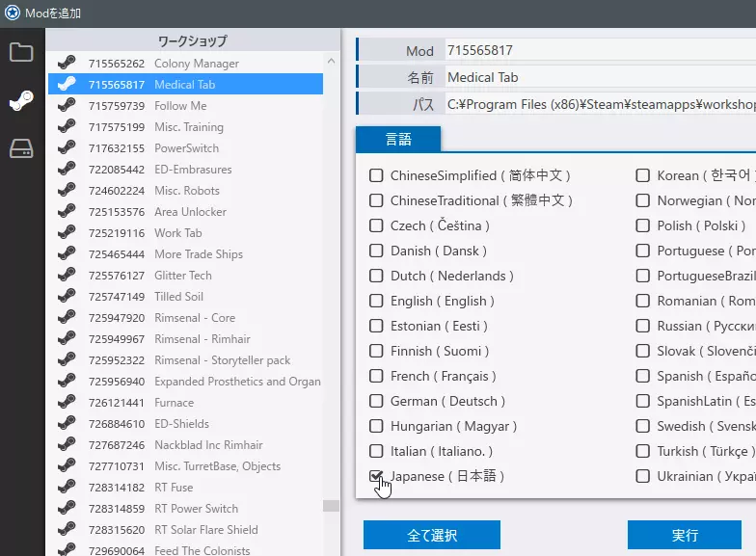The width and height of the screenshot is (756, 556).
Task: Select the 728315620 RT Solar Flare Shield row
Action: click(x=185, y=530)
